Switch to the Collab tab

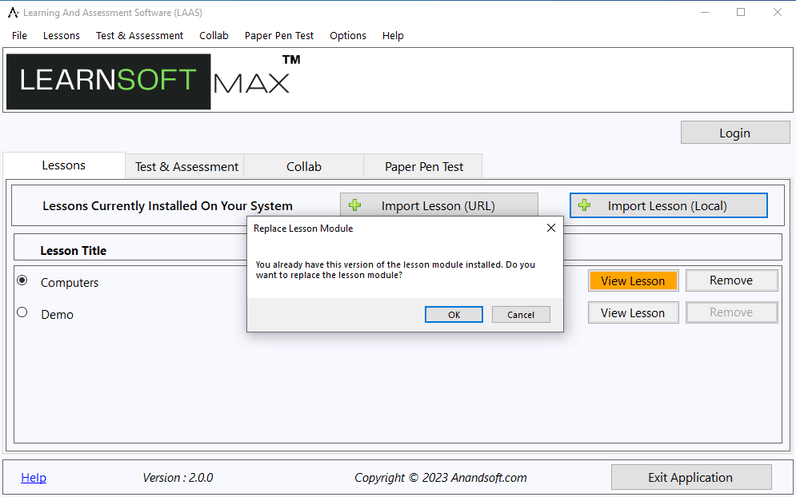(x=304, y=167)
